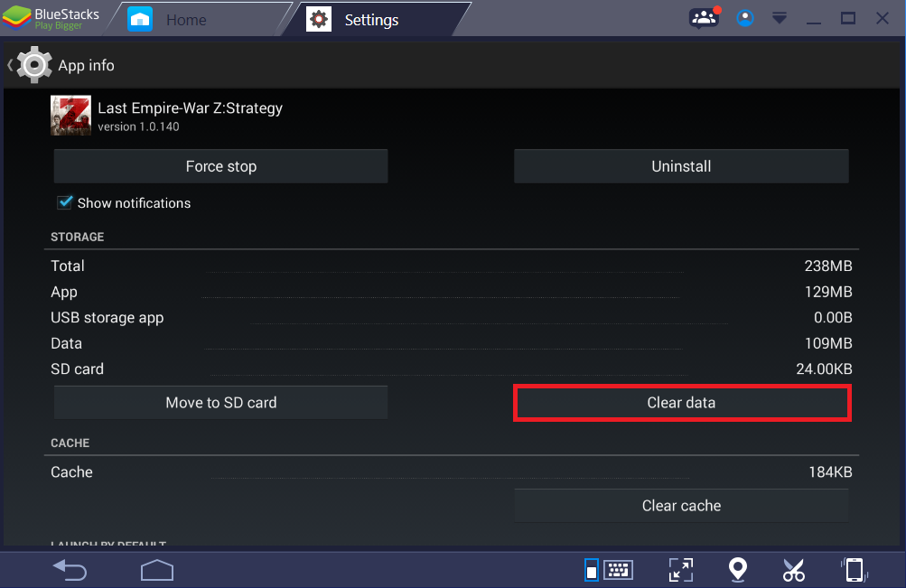Click the Home tab house icon
The height and width of the screenshot is (588, 906).
click(x=140, y=20)
